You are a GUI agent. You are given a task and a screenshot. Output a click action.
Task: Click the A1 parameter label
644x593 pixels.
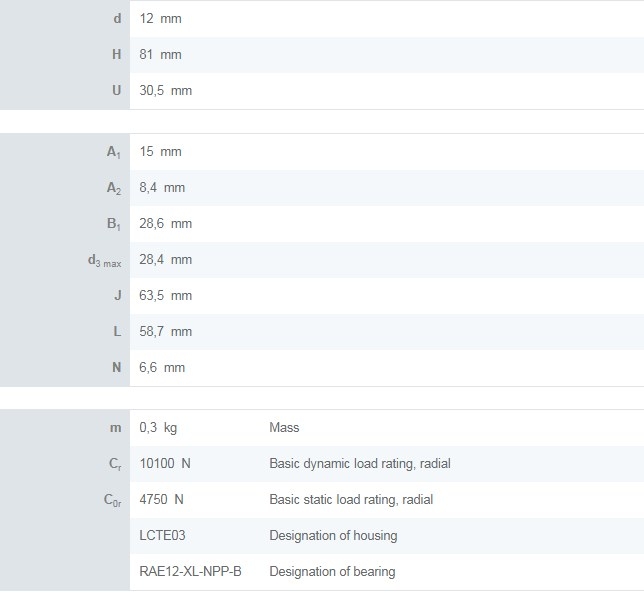[x=113, y=152]
